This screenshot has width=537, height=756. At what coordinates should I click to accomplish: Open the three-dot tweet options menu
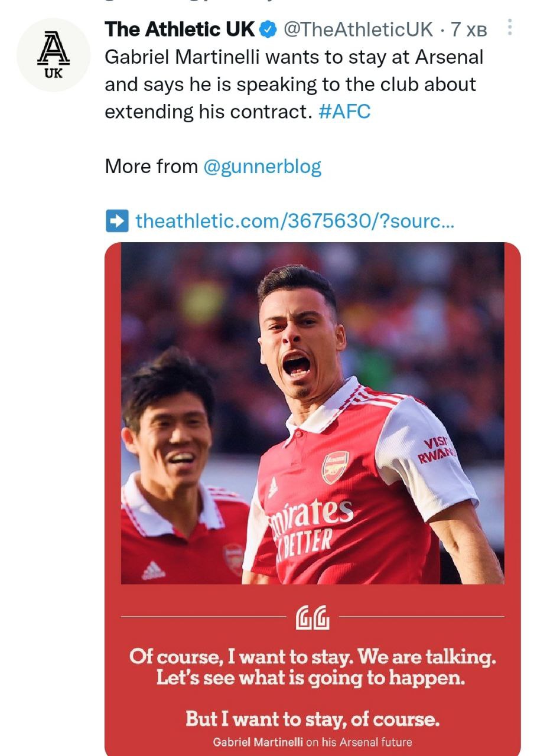[x=510, y=28]
